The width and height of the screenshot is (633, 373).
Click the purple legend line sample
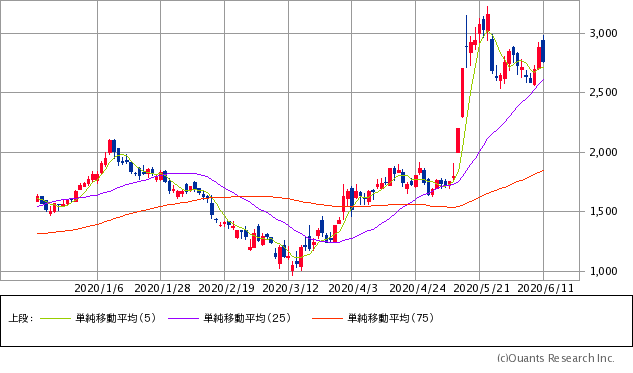[184, 319]
